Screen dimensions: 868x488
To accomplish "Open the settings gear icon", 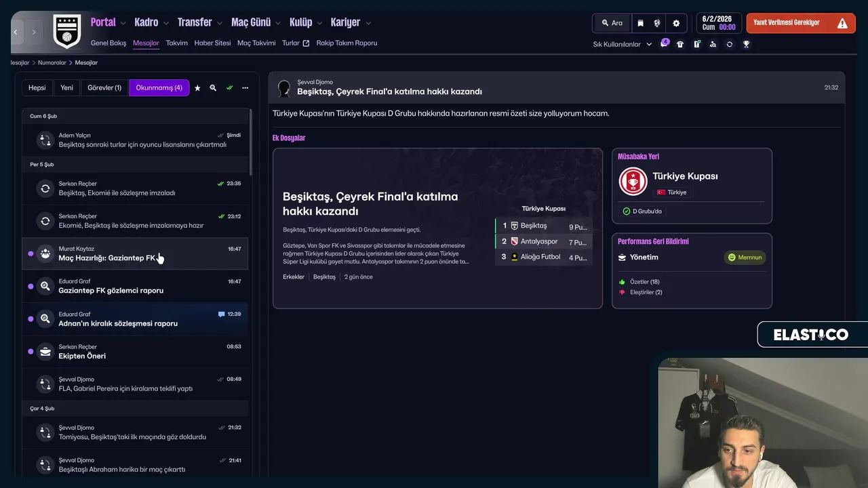I will click(x=676, y=23).
